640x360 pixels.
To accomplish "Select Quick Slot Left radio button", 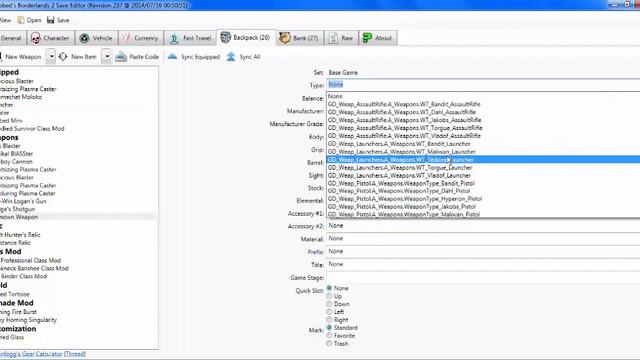I will [329, 312].
